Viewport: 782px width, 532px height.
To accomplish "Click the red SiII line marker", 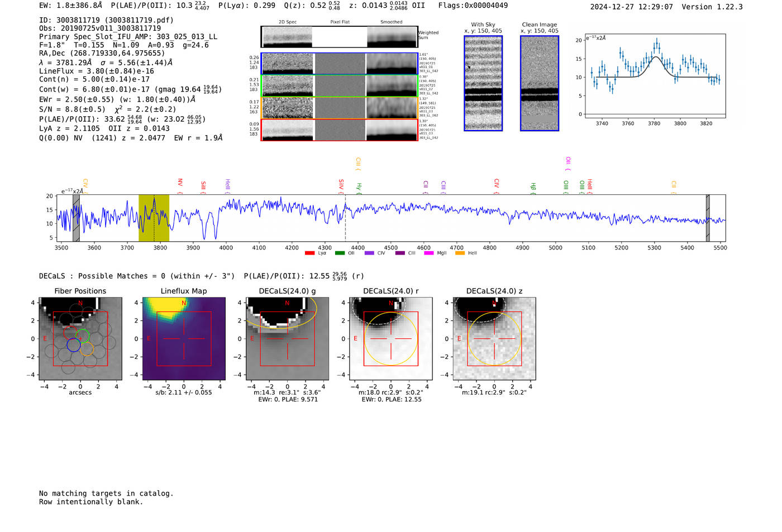I will coord(203,187).
